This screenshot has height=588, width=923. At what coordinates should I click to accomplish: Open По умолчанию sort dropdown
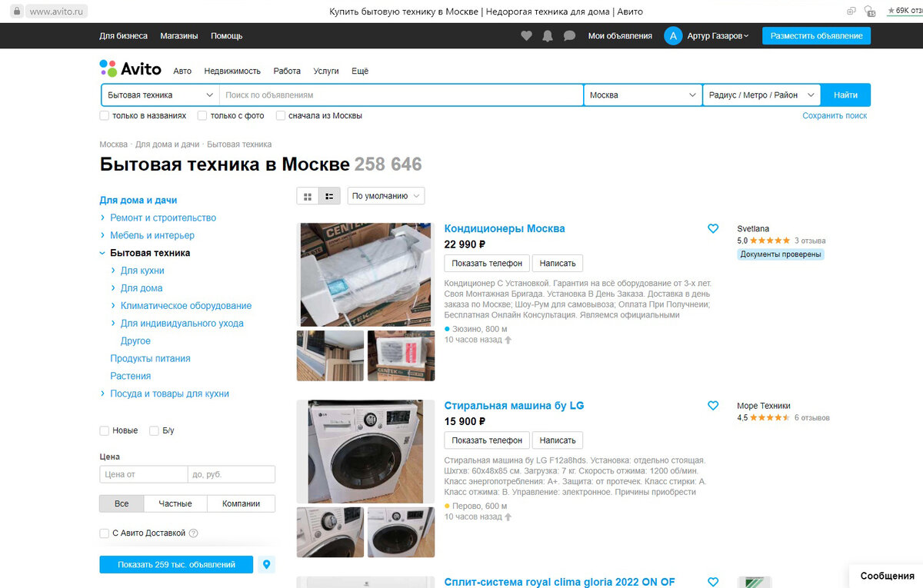point(386,196)
